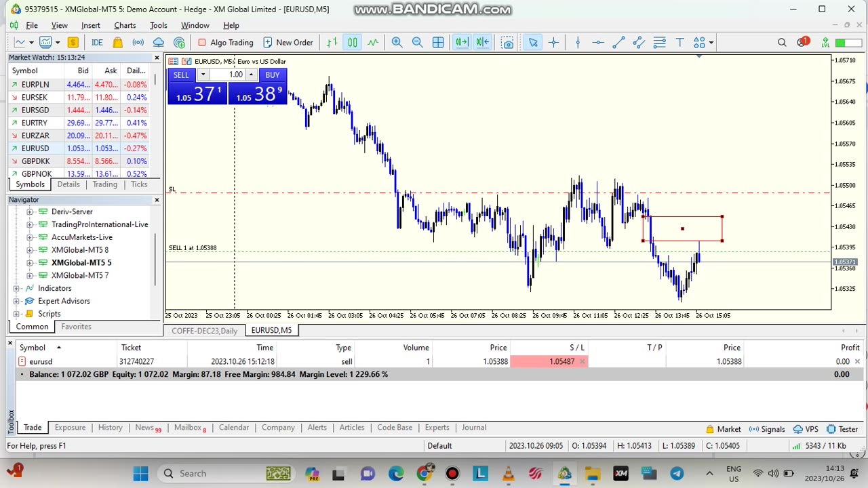Image resolution: width=868 pixels, height=488 pixels.
Task: Select the trendline drawing tool
Action: 618,42
